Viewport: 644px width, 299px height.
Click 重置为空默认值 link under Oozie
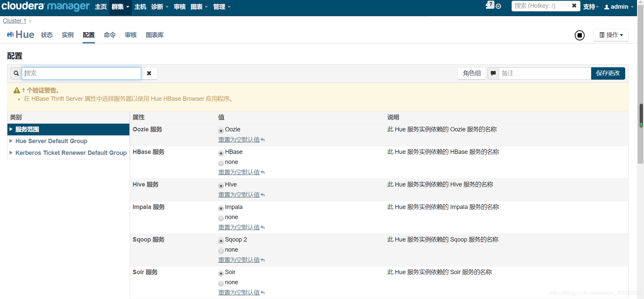click(239, 140)
